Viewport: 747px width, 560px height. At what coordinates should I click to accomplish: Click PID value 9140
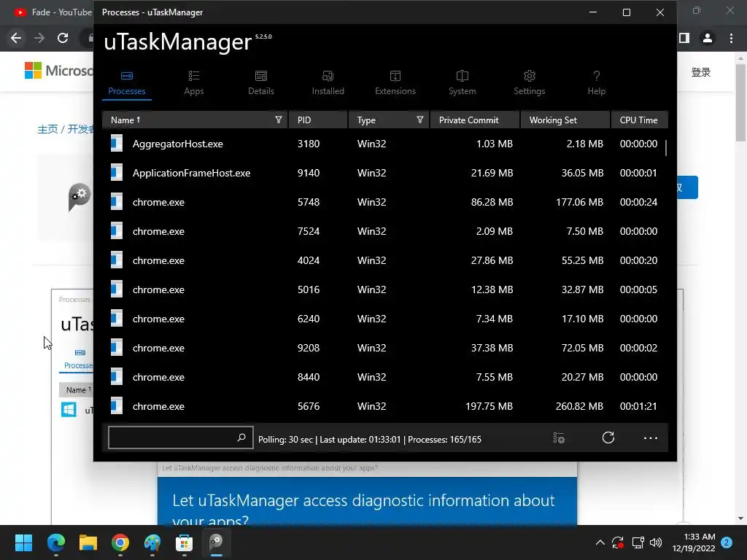point(309,173)
